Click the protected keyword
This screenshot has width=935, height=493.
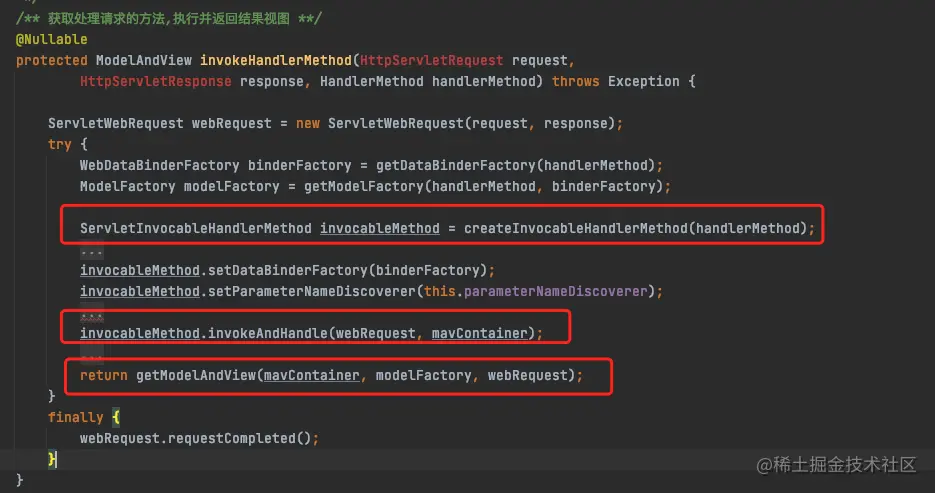click(x=52, y=60)
